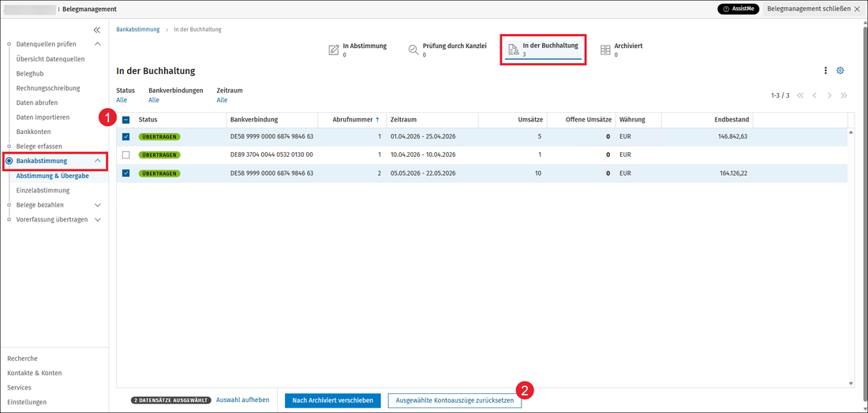Click the Archiviert archive icon
Image resolution: width=868 pixels, height=413 pixels.
coord(605,50)
